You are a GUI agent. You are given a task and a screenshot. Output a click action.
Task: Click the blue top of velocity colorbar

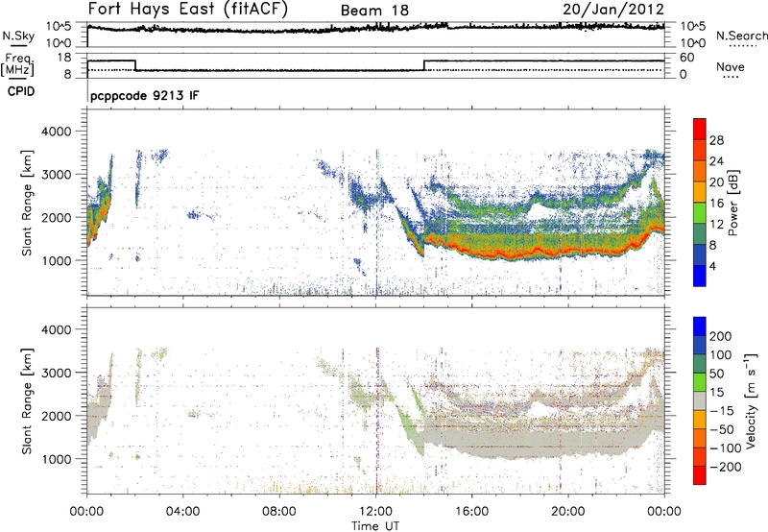(x=700, y=326)
